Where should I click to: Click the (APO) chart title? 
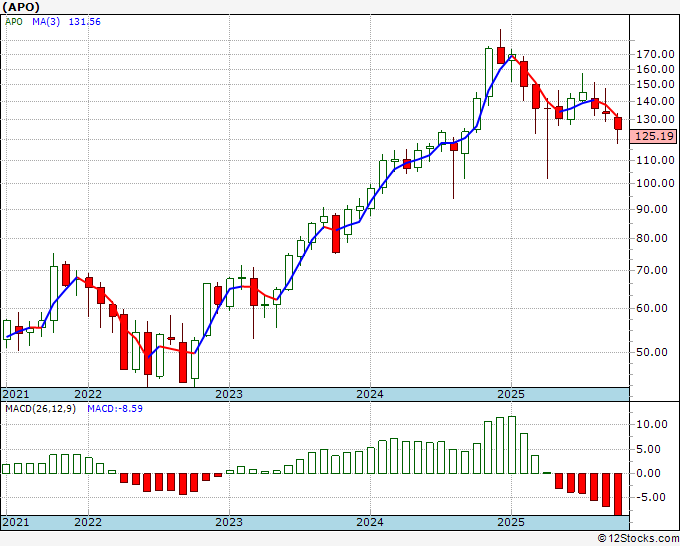[x=21, y=7]
